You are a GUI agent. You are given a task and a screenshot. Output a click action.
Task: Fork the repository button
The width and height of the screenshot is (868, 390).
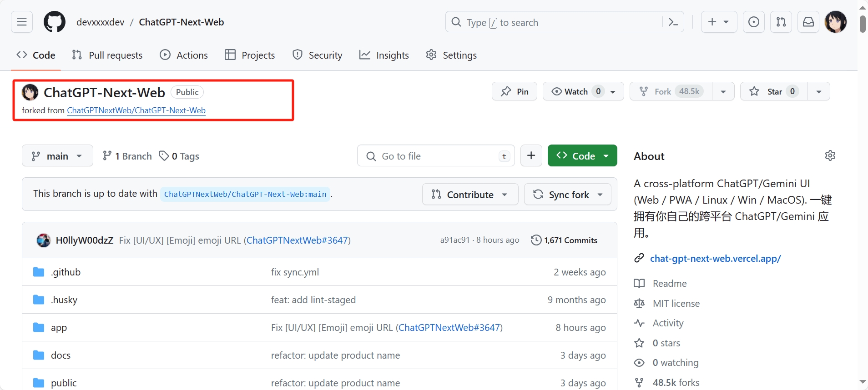[671, 91]
